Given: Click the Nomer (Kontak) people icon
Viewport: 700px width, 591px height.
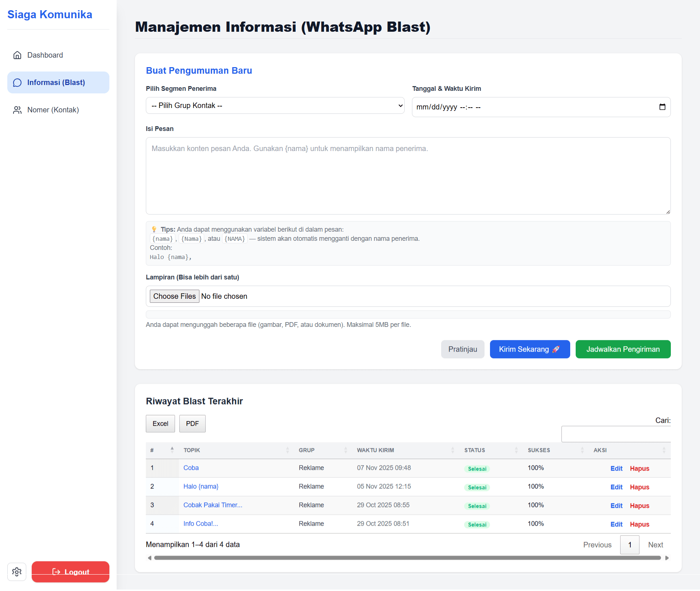Looking at the screenshot, I should tap(17, 110).
